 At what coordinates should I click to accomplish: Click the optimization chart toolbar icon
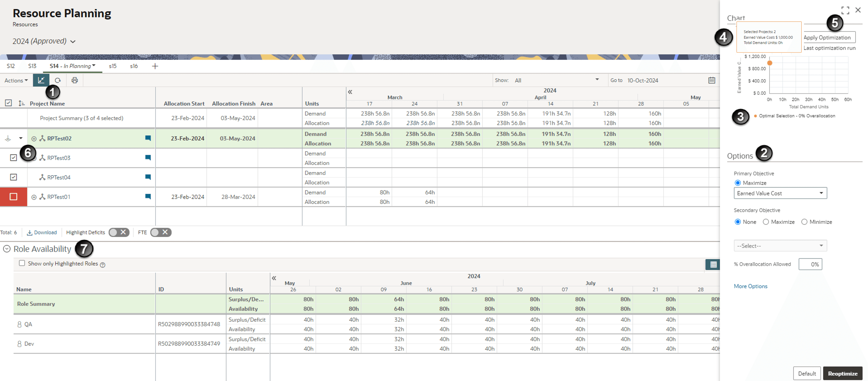[x=41, y=80]
